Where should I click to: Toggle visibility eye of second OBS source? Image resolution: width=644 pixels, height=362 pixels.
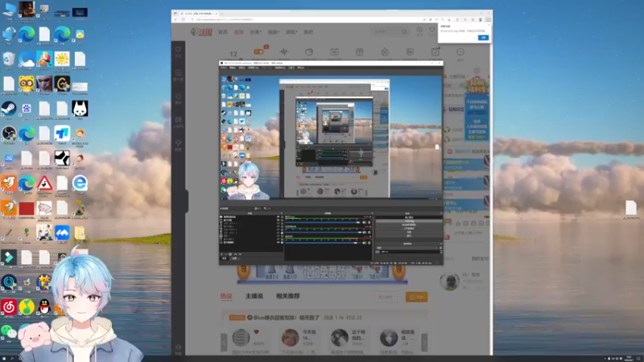point(279,220)
